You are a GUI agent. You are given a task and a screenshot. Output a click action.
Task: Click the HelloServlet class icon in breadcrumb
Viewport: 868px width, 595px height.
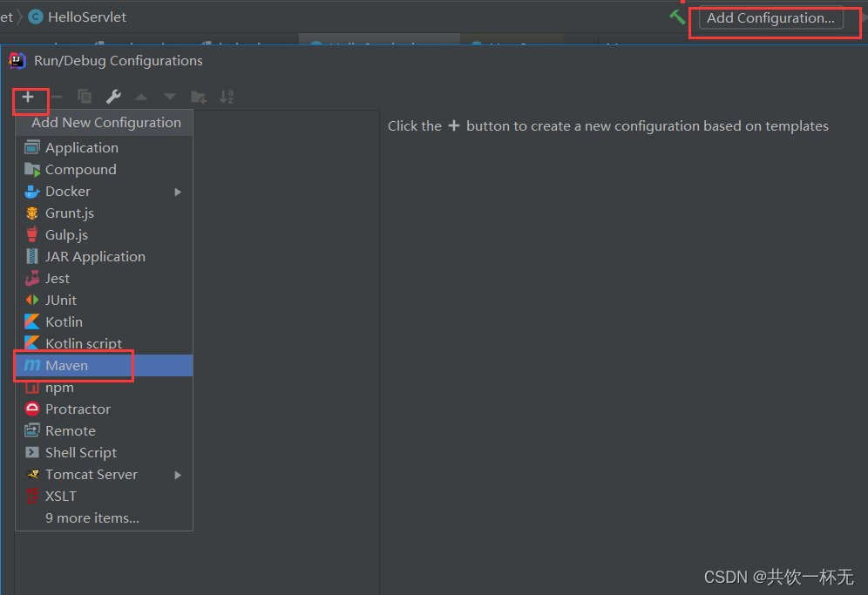pos(36,17)
